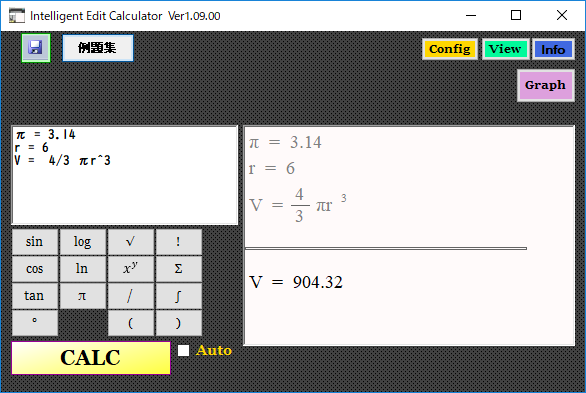
Task: Insert the integral symbol
Action: [x=178, y=296]
